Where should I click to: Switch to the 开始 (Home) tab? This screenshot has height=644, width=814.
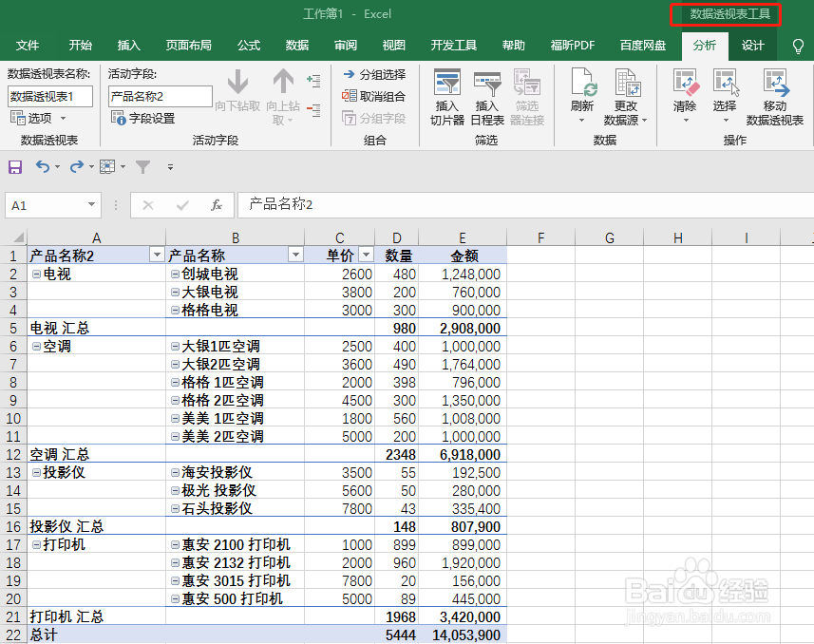81,46
